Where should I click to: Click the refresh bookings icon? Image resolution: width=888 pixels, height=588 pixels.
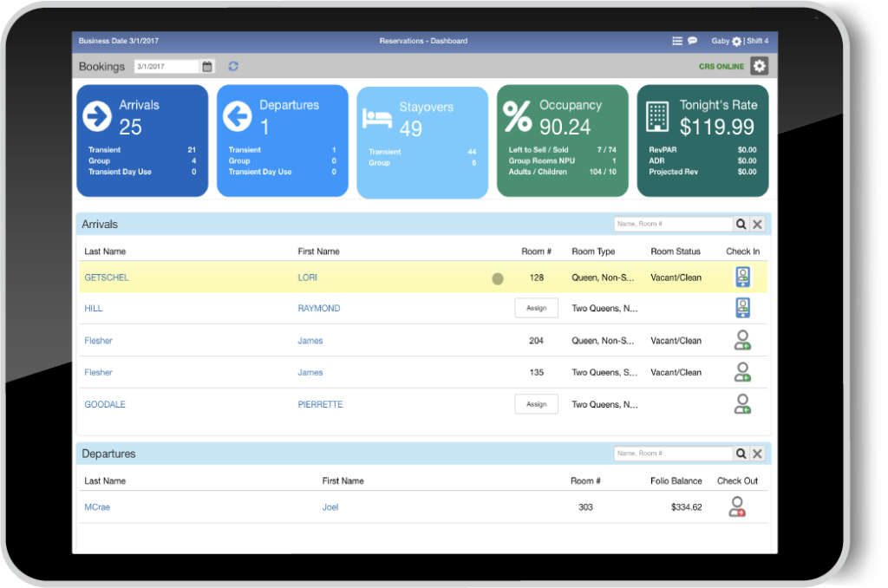coord(233,66)
